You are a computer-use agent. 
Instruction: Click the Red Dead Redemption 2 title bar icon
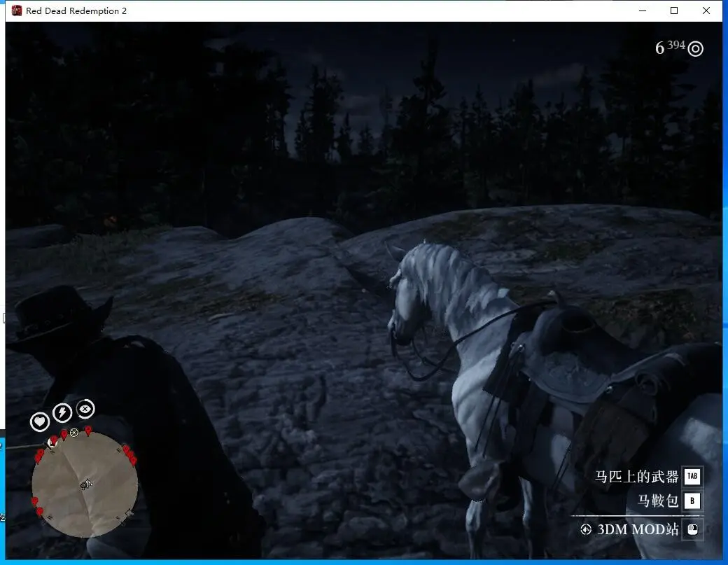tap(17, 11)
